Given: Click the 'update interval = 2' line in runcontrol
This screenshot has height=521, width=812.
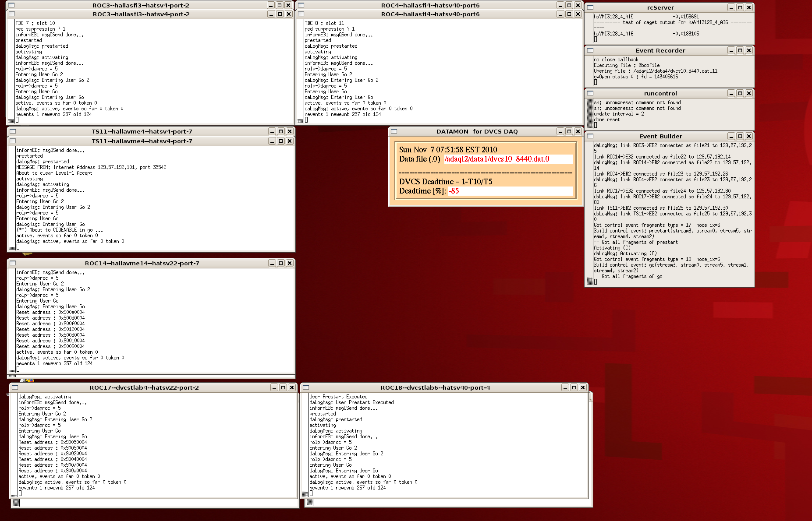Looking at the screenshot, I should [619, 114].
